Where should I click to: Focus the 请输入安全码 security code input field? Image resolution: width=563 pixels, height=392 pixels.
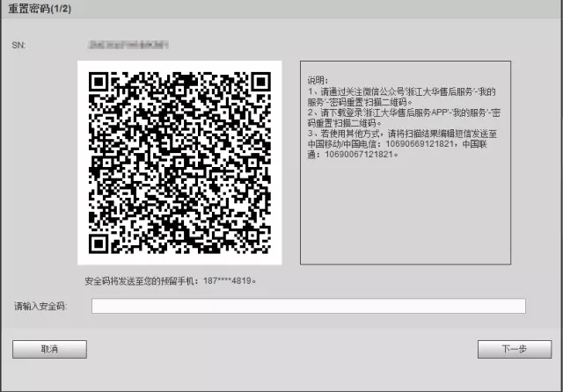coord(309,306)
